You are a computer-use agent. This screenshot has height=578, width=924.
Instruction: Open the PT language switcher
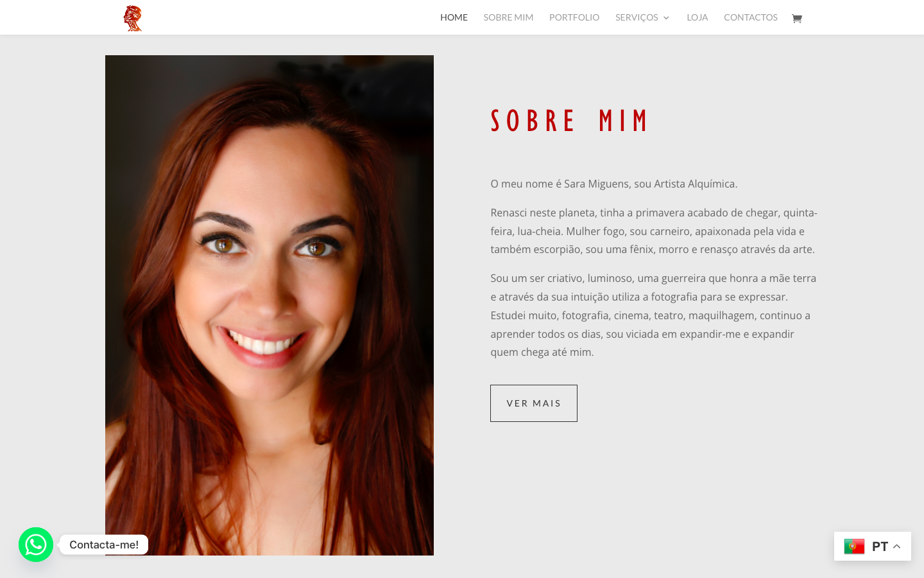873,547
